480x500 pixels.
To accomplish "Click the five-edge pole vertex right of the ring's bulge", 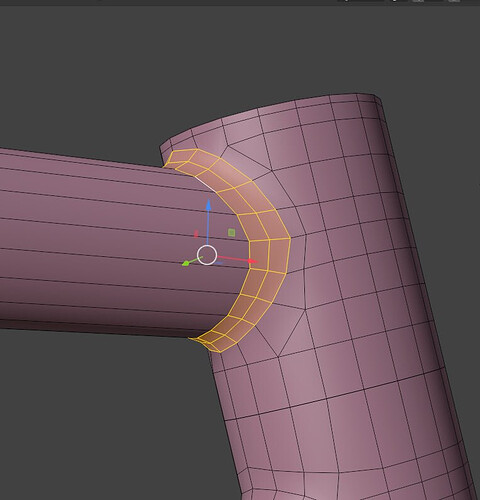I will 306,235.
